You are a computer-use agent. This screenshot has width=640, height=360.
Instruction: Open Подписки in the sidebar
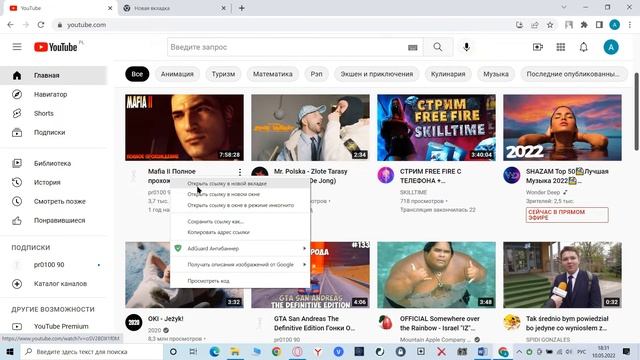(x=53, y=132)
